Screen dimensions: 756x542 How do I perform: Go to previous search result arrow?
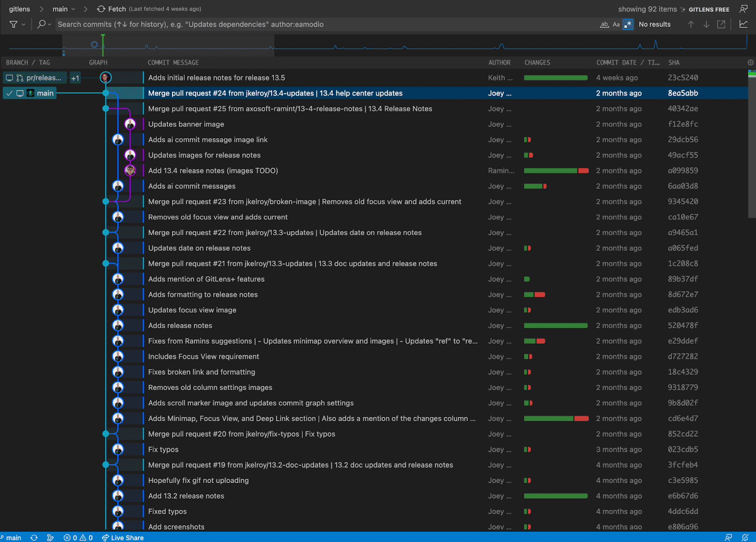point(691,24)
